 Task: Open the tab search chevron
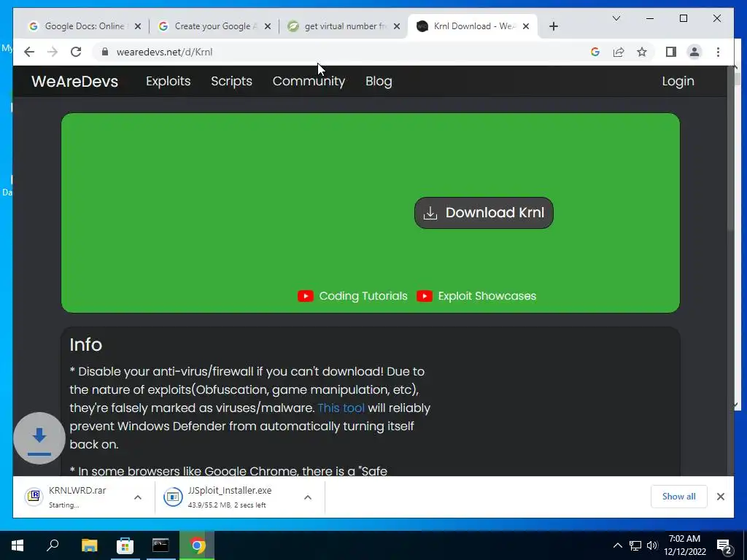(616, 18)
